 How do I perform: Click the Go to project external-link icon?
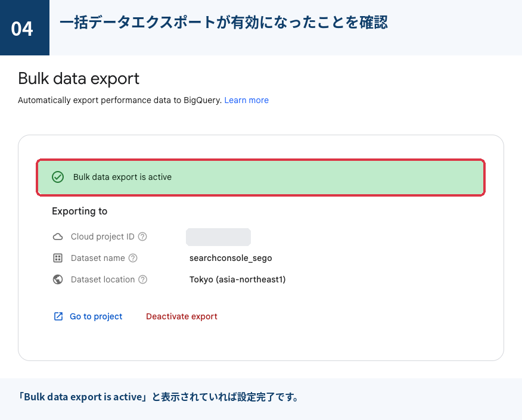click(x=58, y=316)
